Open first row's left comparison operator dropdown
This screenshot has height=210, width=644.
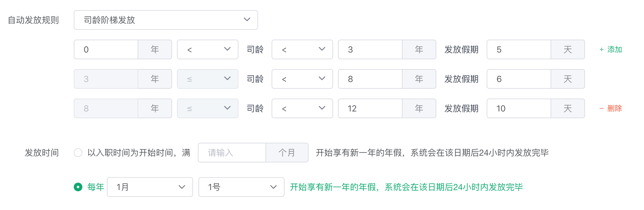pyautogui.click(x=207, y=49)
